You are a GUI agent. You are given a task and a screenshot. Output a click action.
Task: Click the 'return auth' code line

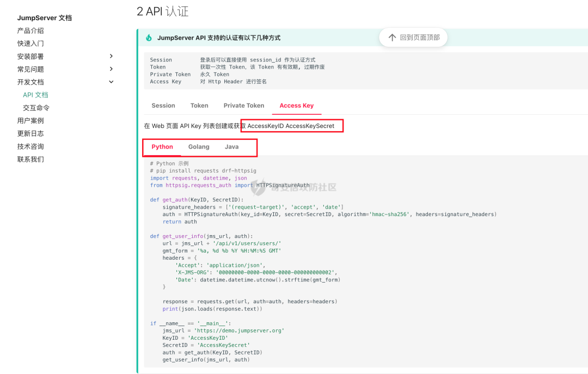click(x=180, y=222)
